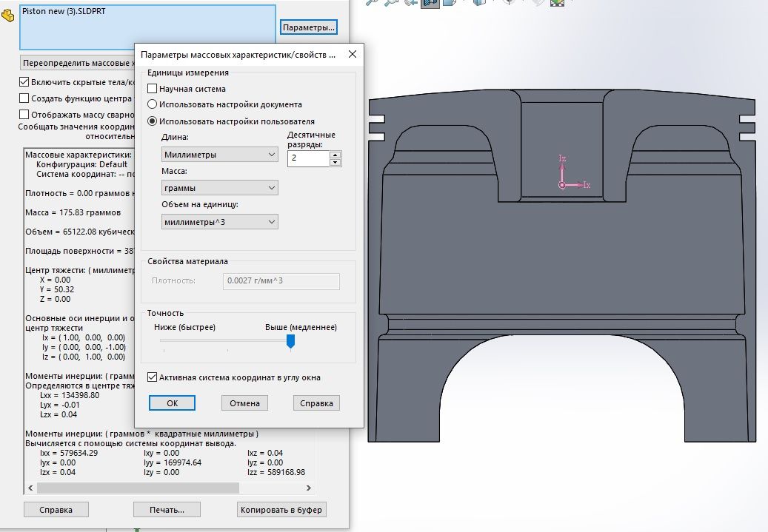Click the Точность accuracy slider handle
The height and width of the screenshot is (532, 768).
tap(290, 341)
